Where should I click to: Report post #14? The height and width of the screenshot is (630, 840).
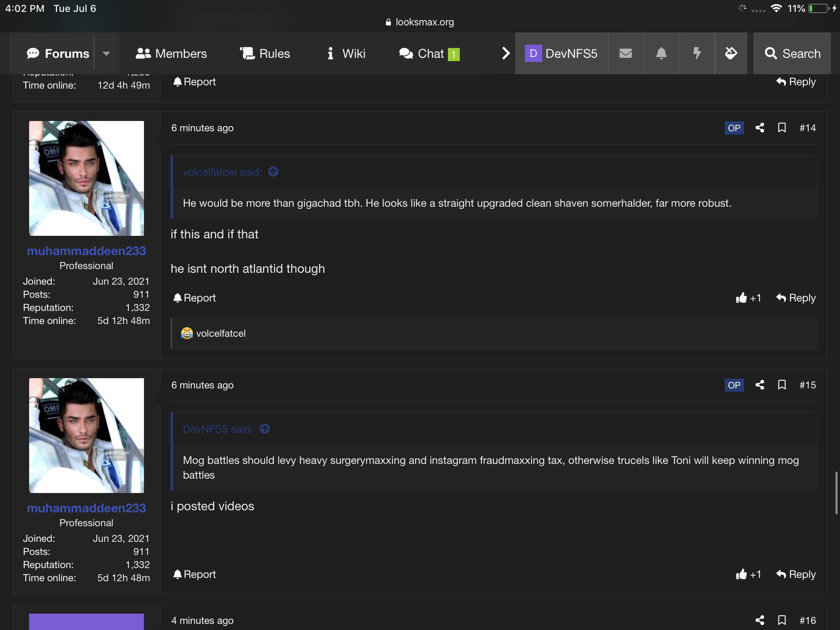click(194, 298)
